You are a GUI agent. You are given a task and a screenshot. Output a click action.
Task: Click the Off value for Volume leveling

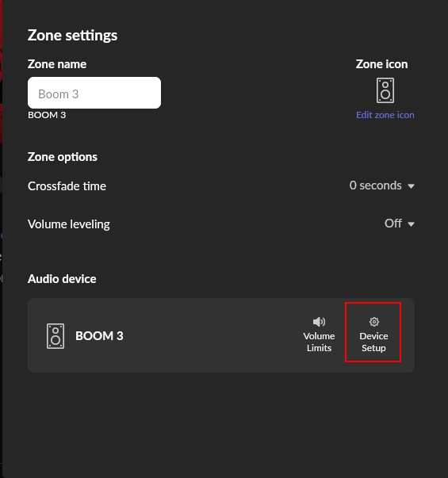pyautogui.click(x=393, y=224)
